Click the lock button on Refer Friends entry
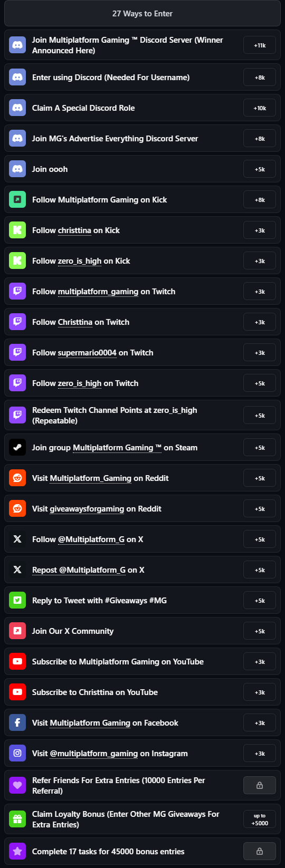The width and height of the screenshot is (285, 868). [260, 785]
